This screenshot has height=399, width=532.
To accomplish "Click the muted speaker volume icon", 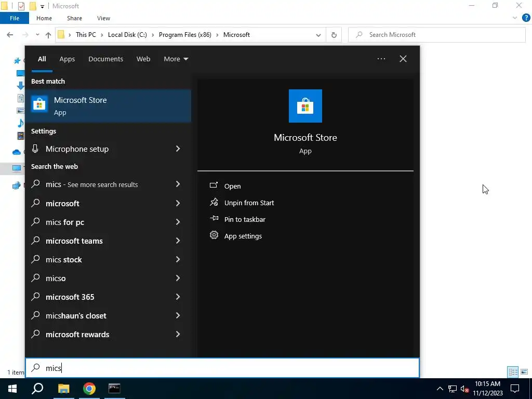I will [x=465, y=389].
